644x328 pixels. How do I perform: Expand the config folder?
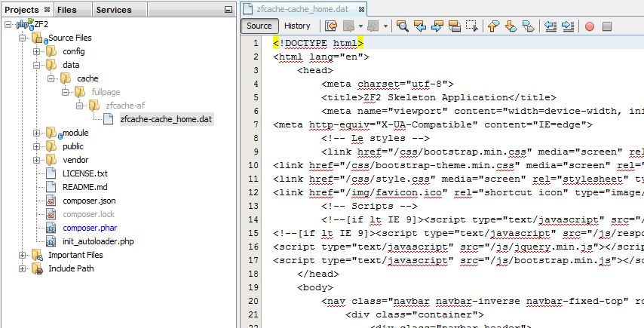36,51
